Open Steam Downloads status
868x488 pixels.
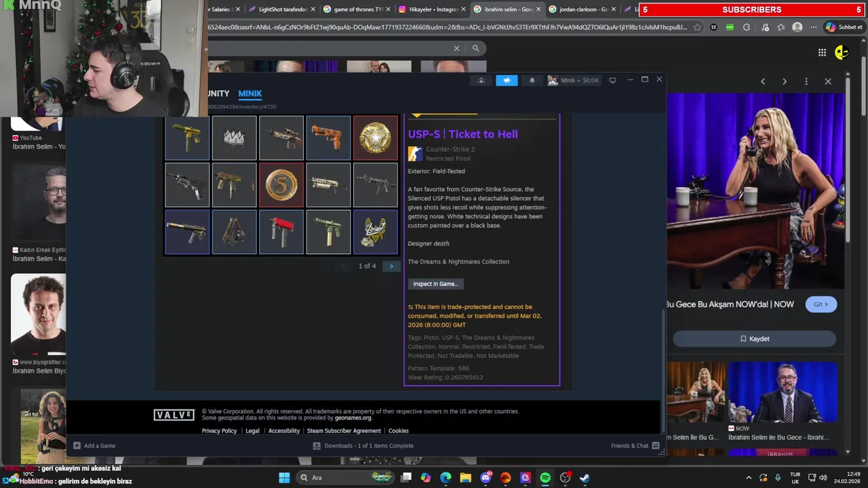363,446
